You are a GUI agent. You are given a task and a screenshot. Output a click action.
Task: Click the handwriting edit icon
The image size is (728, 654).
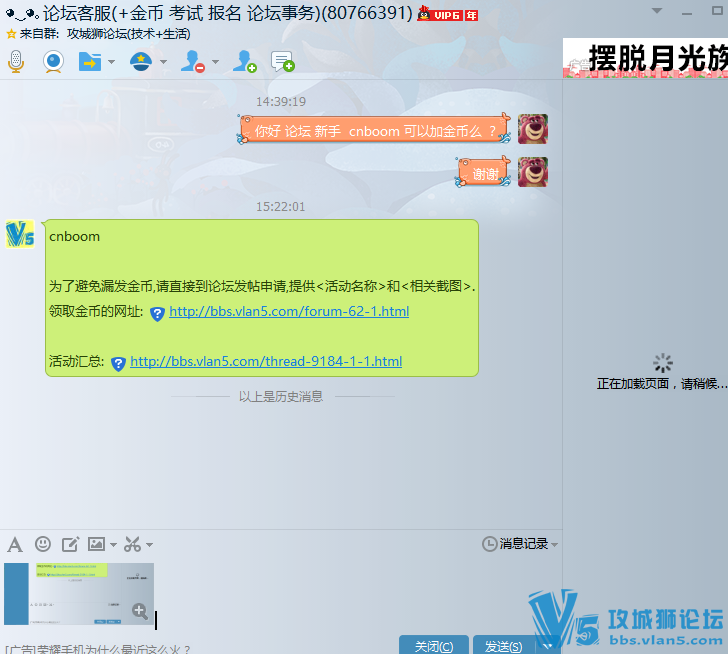70,544
